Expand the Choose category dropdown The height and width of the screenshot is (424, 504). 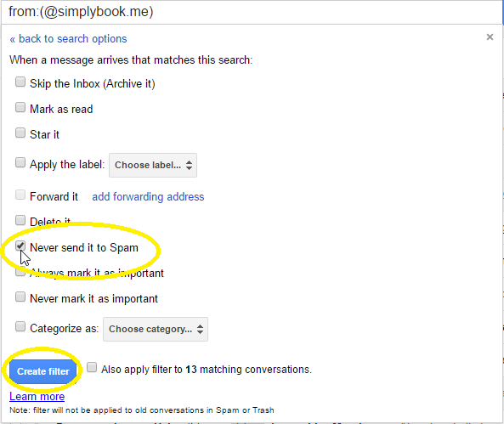156,329
